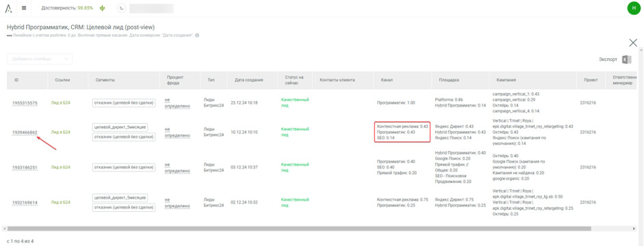The height and width of the screenshot is (246, 644).
Task: Open Лид в Б24 link for lead 1933186251
Action: (60, 167)
